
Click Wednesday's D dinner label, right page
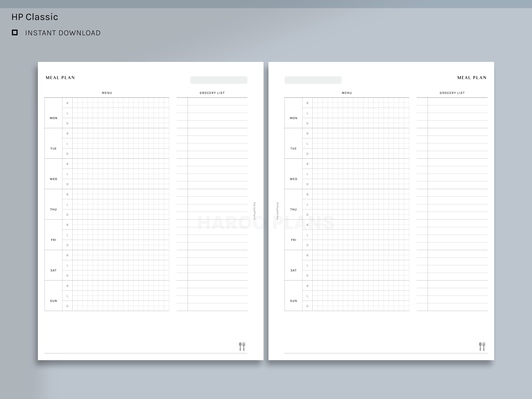tap(307, 184)
